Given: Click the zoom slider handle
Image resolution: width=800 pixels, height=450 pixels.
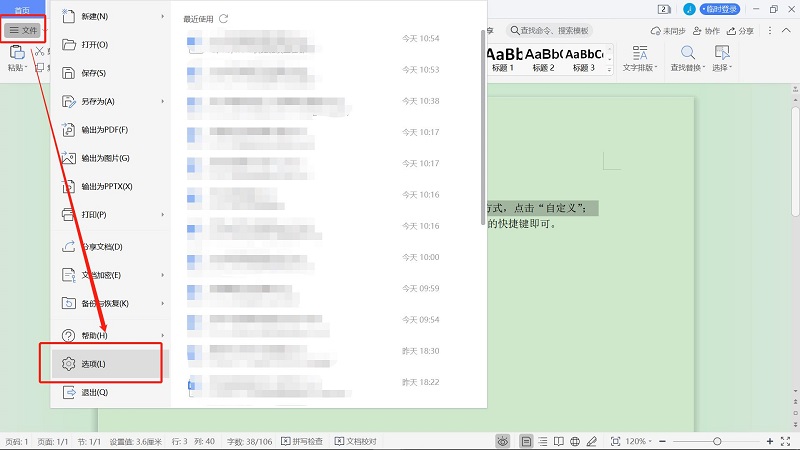Looking at the screenshot, I should [717, 441].
